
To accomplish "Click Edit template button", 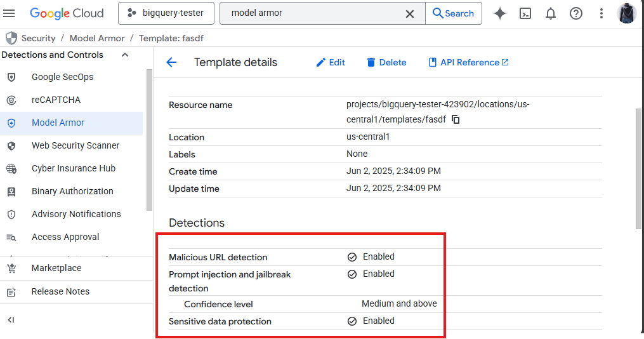I will point(331,62).
